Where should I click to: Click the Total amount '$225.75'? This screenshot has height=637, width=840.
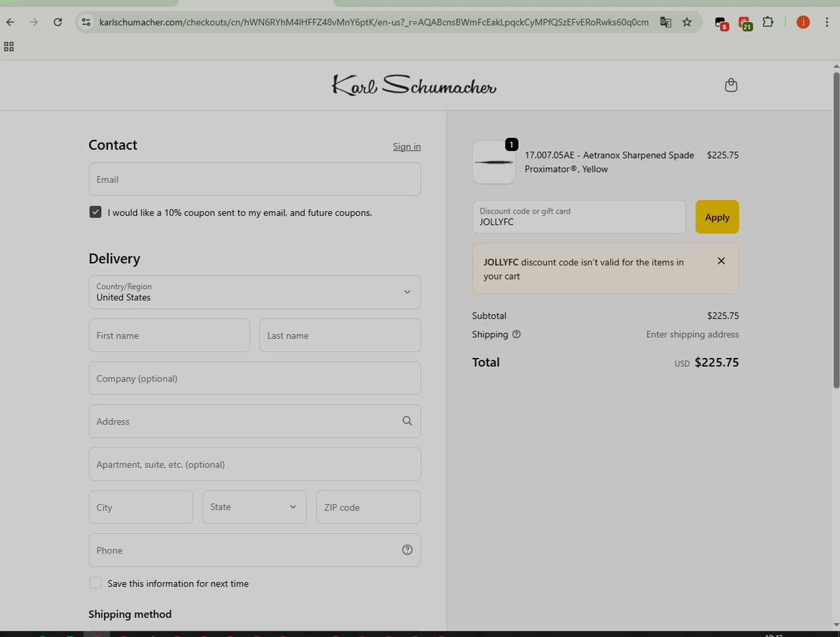tap(716, 362)
